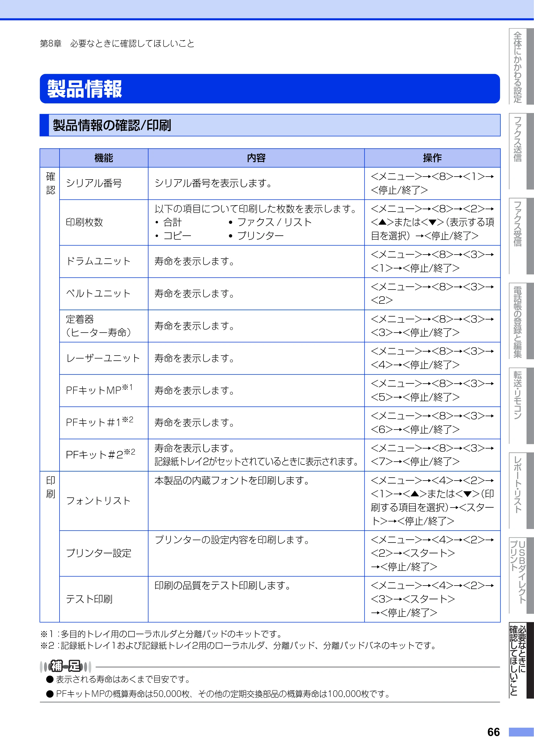534x756 pixels.
Task: Click the レーザーユニット row label
Action: click(103, 358)
